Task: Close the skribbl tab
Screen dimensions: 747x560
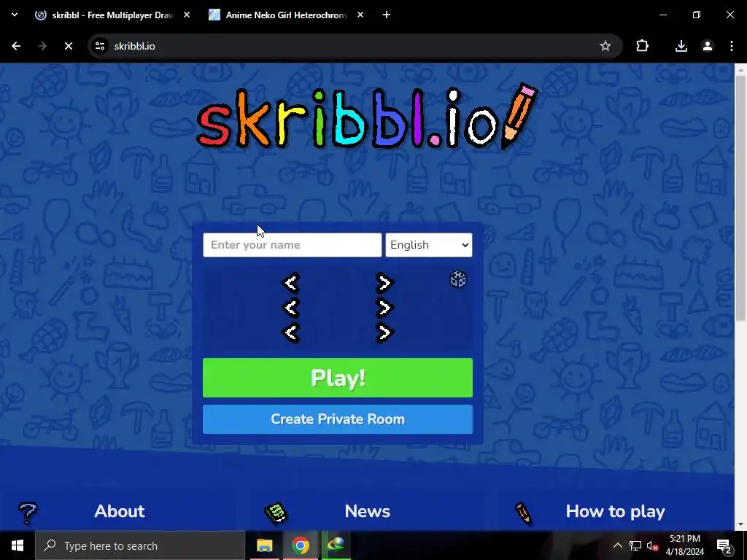Action: pos(187,15)
